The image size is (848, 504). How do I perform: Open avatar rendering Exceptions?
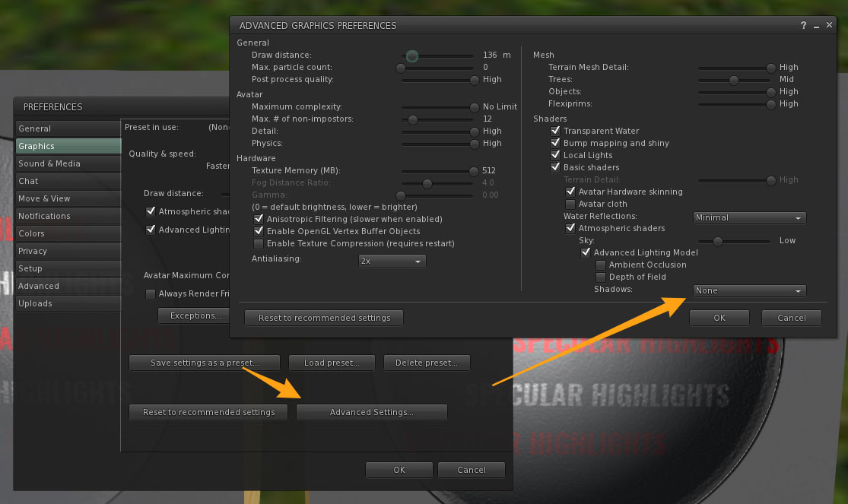(x=195, y=315)
